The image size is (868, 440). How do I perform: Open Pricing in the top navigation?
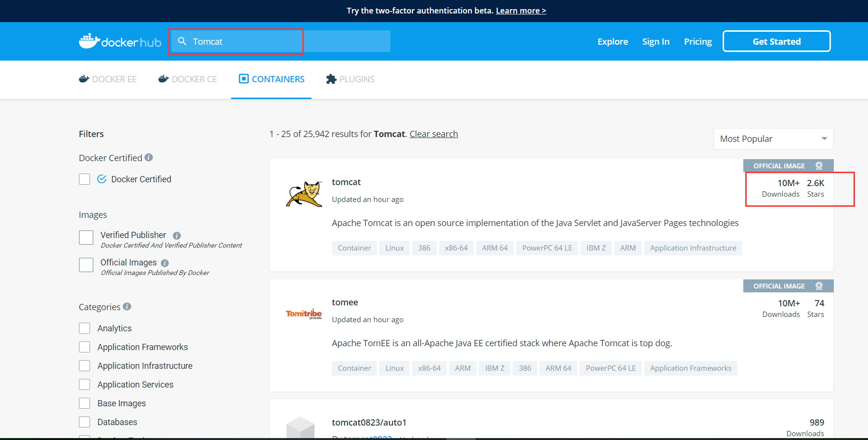click(698, 41)
